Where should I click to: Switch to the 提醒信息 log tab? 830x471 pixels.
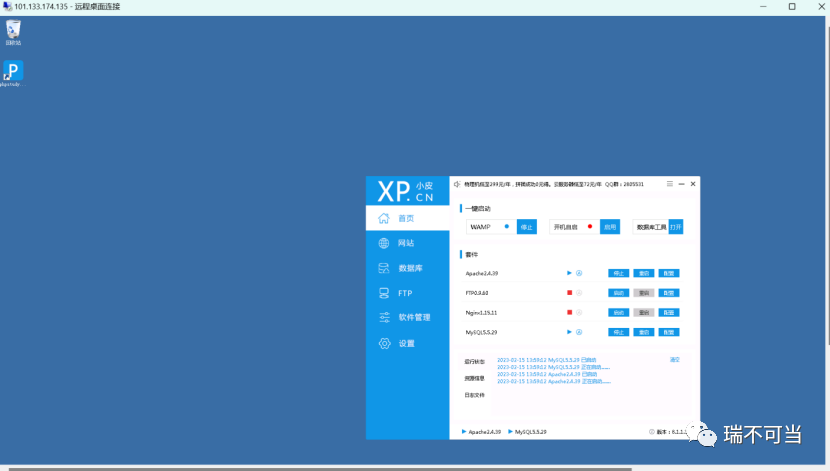pyautogui.click(x=474, y=378)
